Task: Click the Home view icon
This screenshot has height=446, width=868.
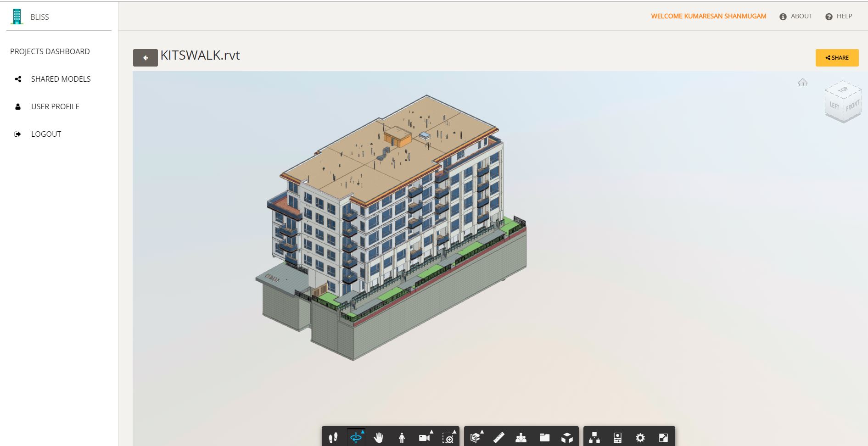Action: (802, 83)
